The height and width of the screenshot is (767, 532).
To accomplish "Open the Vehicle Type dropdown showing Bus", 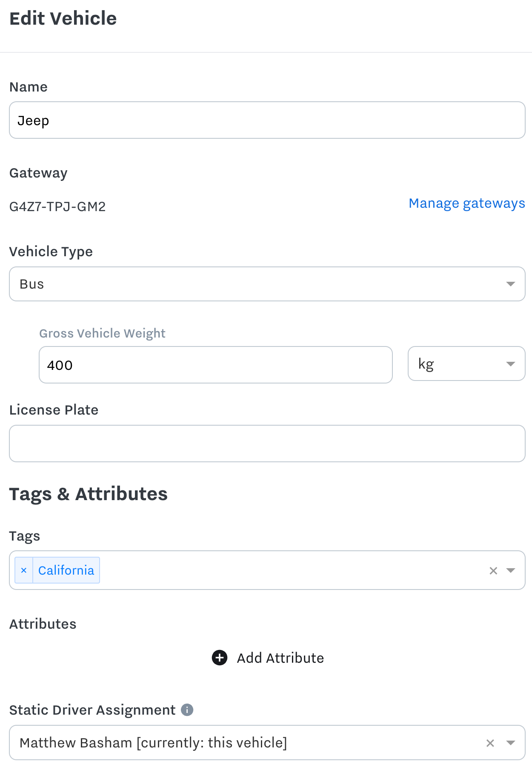I will tap(267, 284).
